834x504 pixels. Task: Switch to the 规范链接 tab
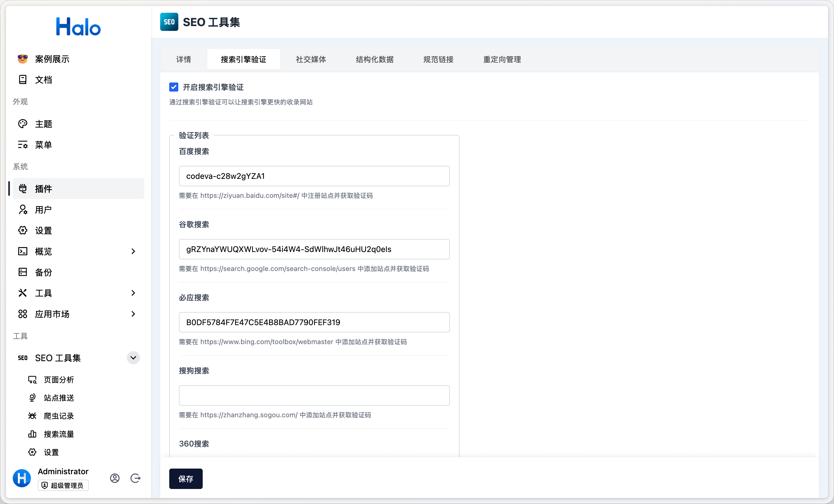[438, 60]
